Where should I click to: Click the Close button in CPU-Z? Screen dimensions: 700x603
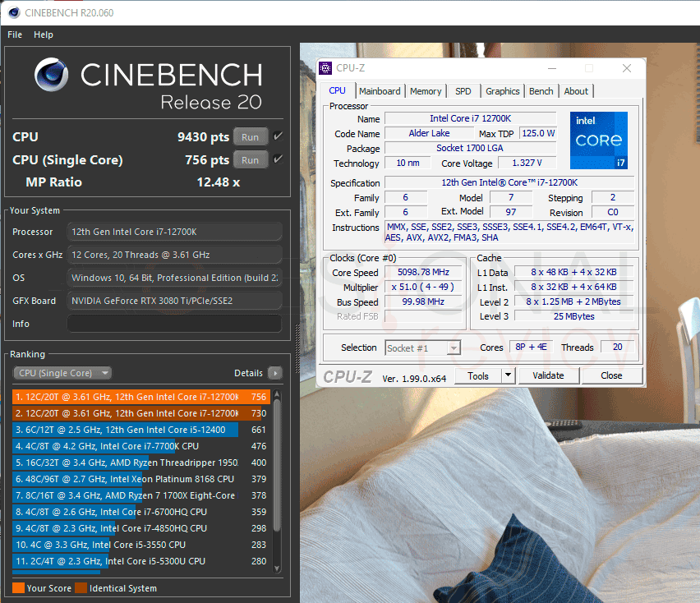(611, 375)
